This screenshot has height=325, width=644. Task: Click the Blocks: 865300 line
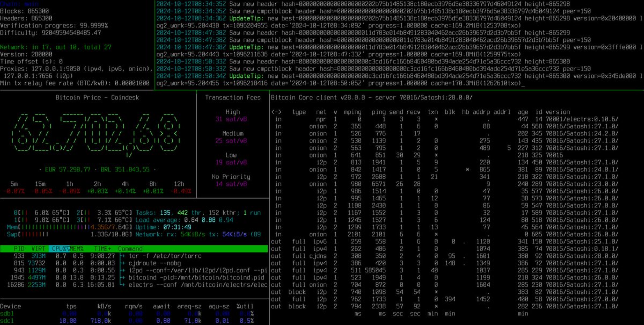(27, 11)
